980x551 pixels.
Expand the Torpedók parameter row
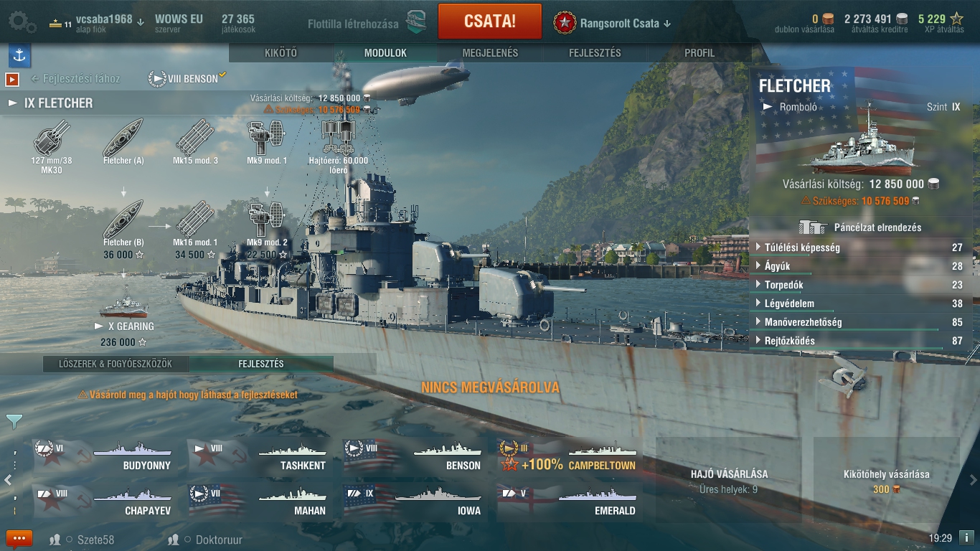pos(860,285)
